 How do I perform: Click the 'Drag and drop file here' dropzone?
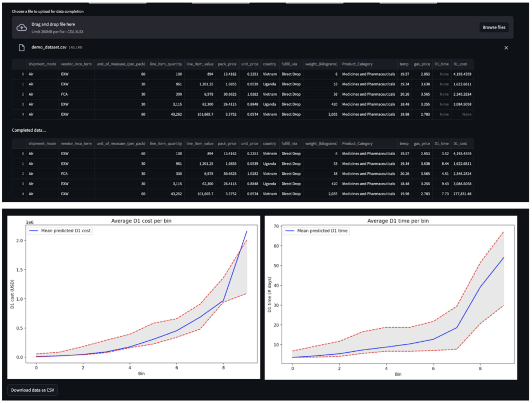[x=262, y=27]
